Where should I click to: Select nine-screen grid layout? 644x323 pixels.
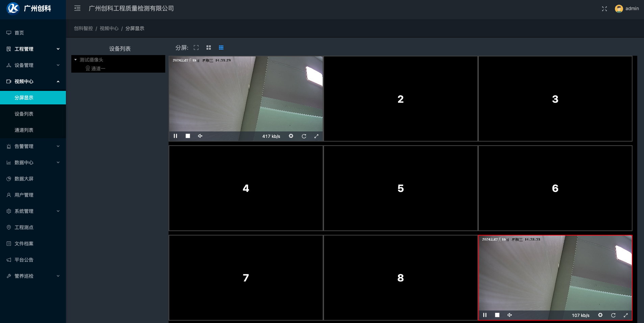tap(221, 48)
